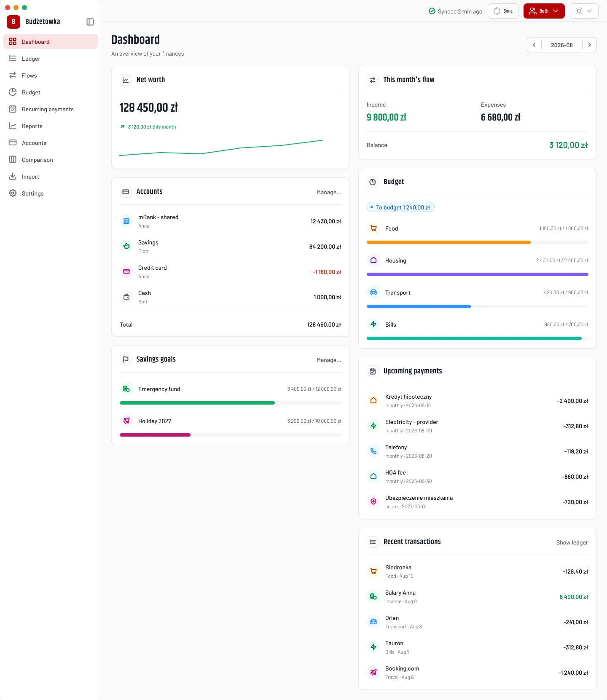Select the Kredyt hipoteczny upcoming payment
This screenshot has height=700, width=607.
[x=478, y=401]
